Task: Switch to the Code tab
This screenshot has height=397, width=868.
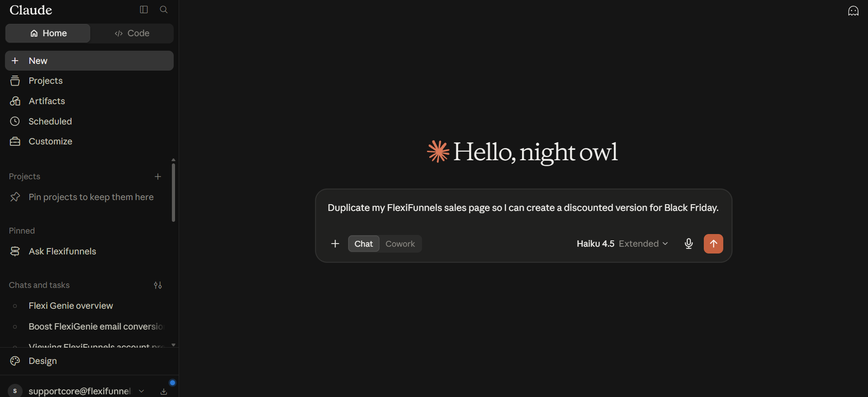Action: [x=132, y=33]
